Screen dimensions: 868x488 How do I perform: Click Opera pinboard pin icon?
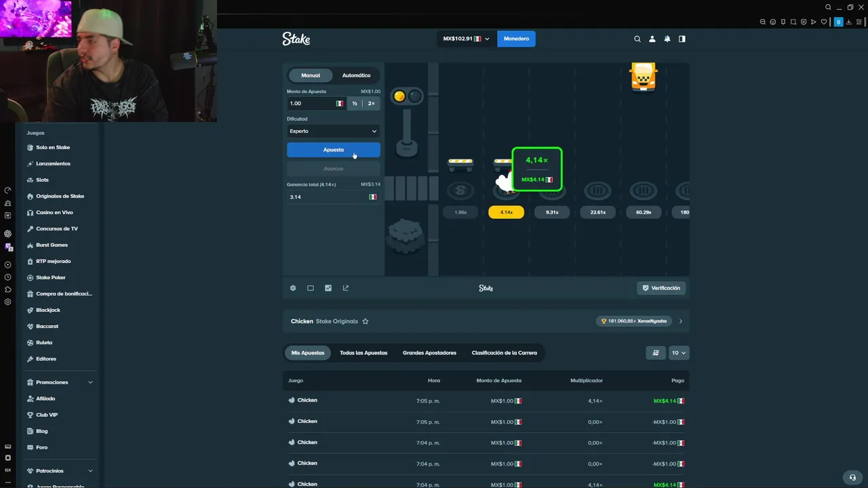(x=783, y=22)
